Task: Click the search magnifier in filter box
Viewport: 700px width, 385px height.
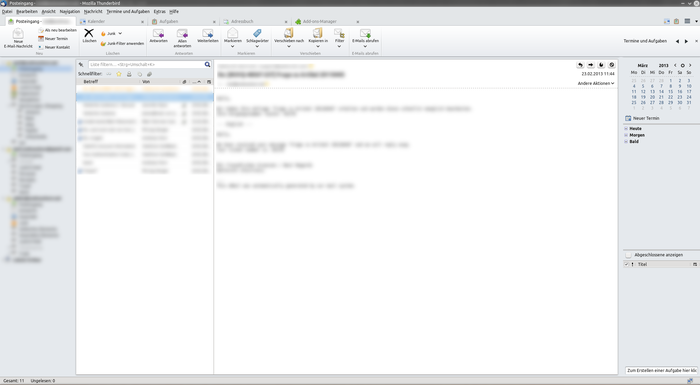Action: coord(207,64)
